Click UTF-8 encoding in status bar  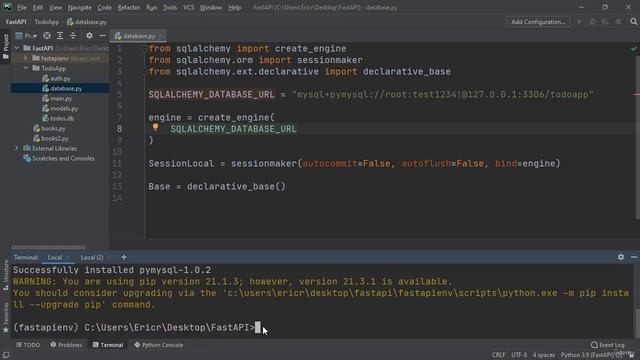pyautogui.click(x=519, y=355)
